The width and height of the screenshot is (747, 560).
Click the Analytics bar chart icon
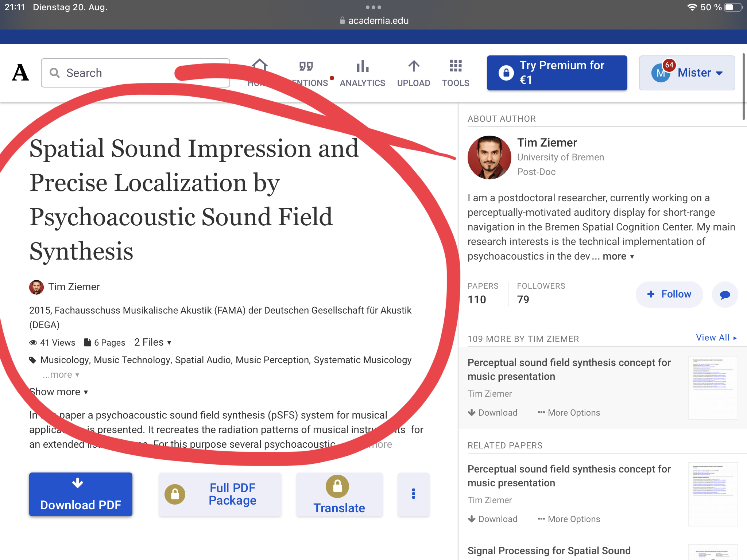click(x=362, y=66)
